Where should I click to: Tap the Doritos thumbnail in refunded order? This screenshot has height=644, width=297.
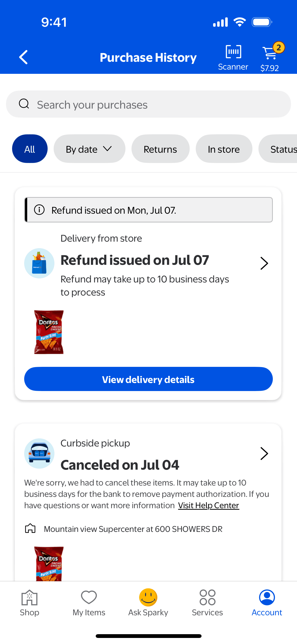pyautogui.click(x=49, y=332)
